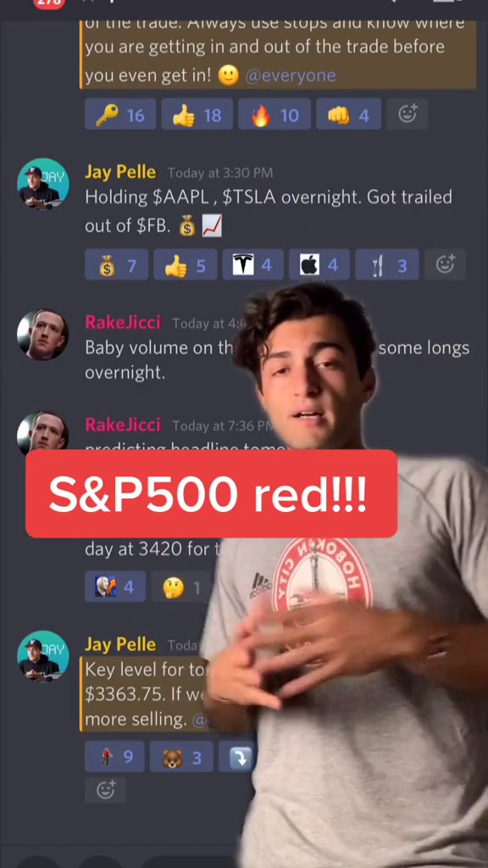Click thumbs up reaction showing 5

point(186,264)
